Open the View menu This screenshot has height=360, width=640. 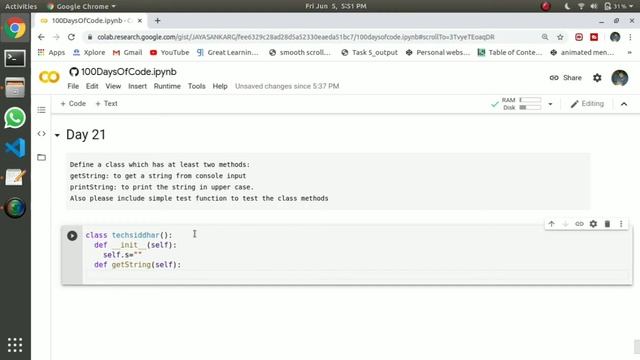coord(113,86)
